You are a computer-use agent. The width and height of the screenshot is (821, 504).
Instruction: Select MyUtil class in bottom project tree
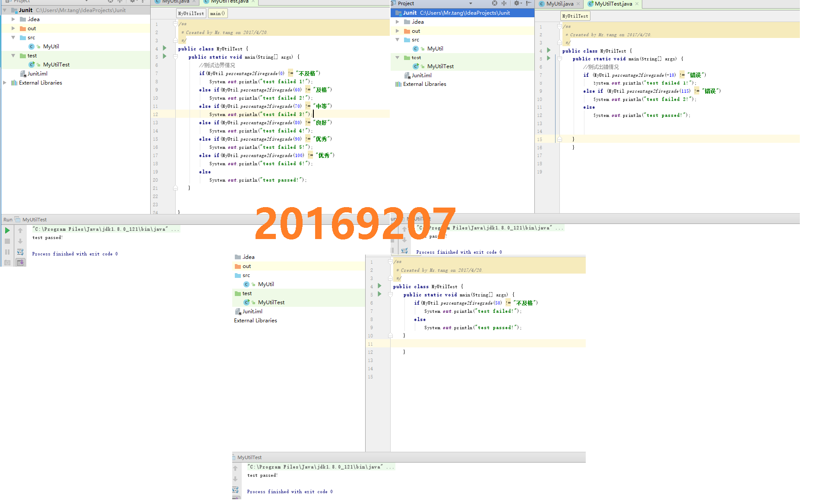[266, 284]
